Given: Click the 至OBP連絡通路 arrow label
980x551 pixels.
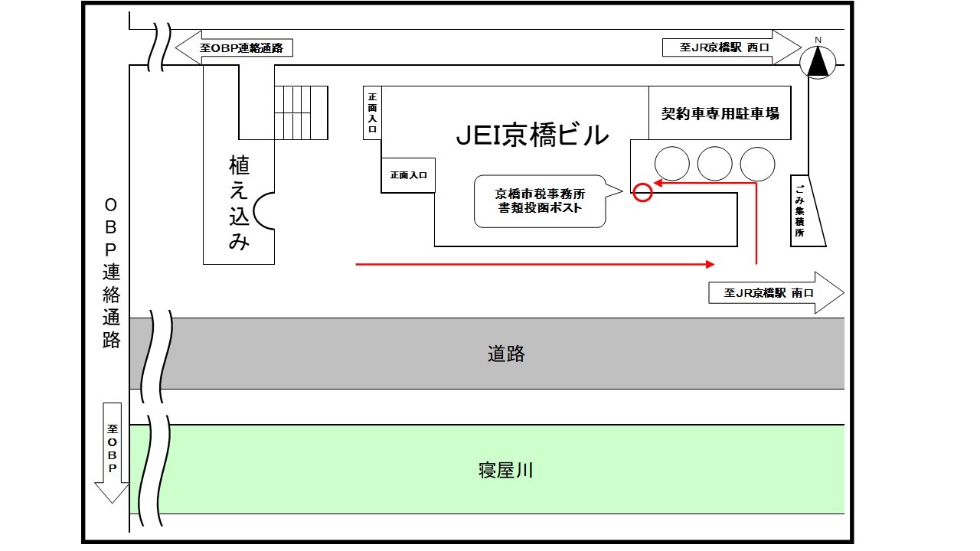Looking at the screenshot, I should [236, 48].
